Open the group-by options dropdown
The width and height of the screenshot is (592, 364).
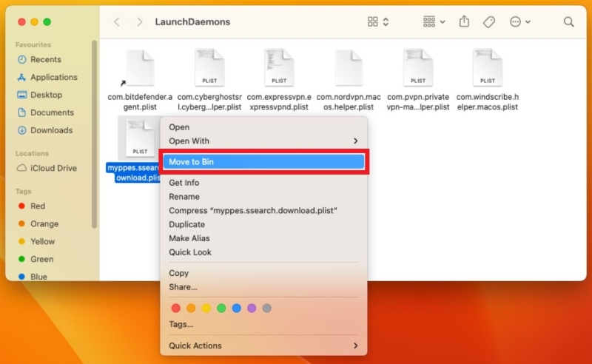coord(434,22)
